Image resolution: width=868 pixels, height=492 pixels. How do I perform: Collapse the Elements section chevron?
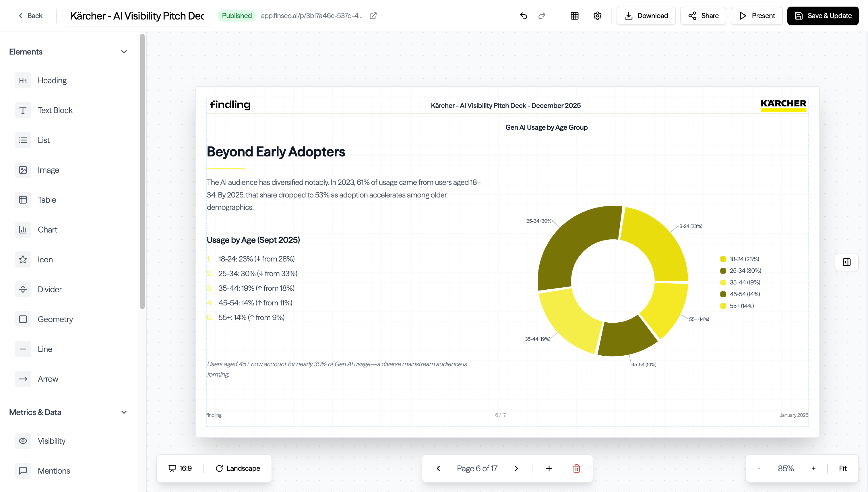124,52
